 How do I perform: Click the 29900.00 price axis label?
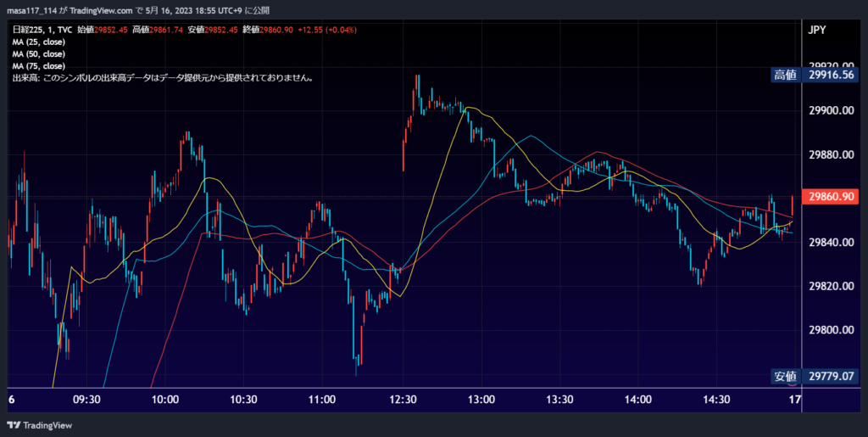pyautogui.click(x=831, y=110)
